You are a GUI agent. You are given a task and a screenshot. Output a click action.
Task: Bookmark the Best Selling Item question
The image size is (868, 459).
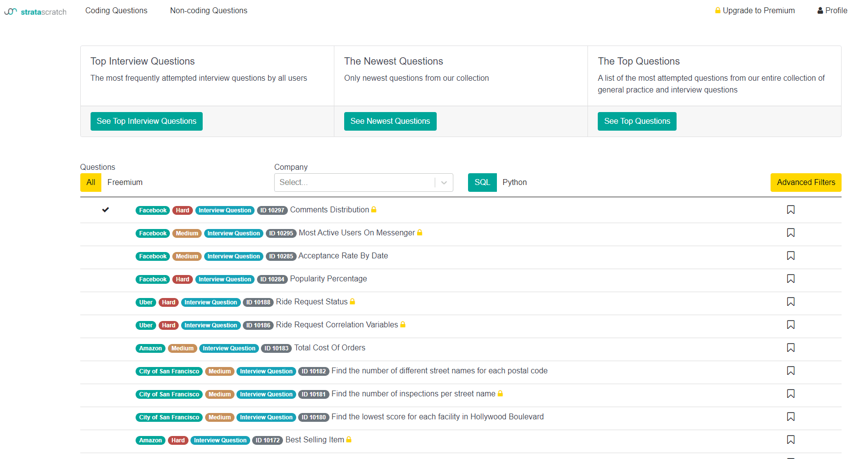[791, 439]
